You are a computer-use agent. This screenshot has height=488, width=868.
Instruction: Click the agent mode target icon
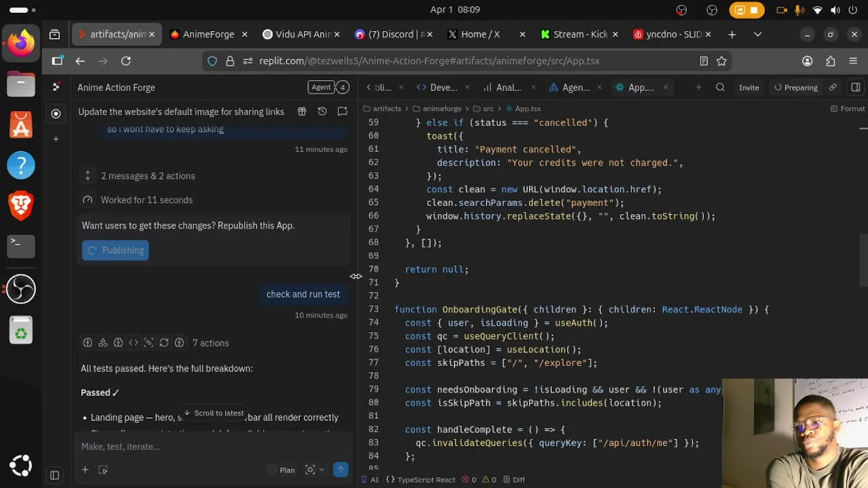click(310, 470)
